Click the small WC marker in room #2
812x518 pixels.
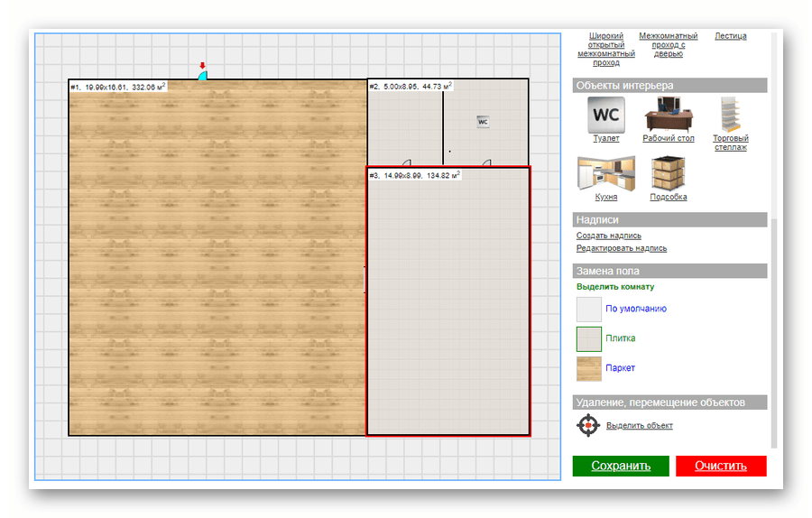[x=483, y=122]
